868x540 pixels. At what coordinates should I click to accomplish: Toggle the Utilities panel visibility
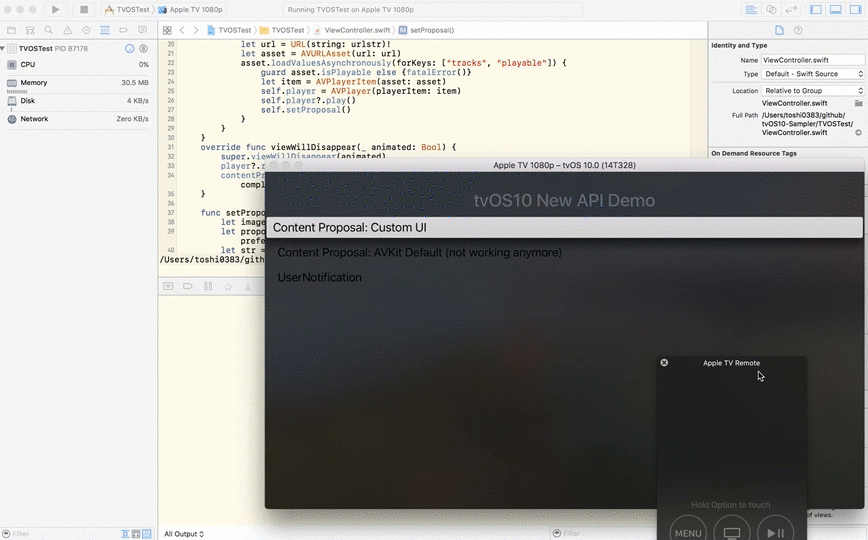point(856,9)
